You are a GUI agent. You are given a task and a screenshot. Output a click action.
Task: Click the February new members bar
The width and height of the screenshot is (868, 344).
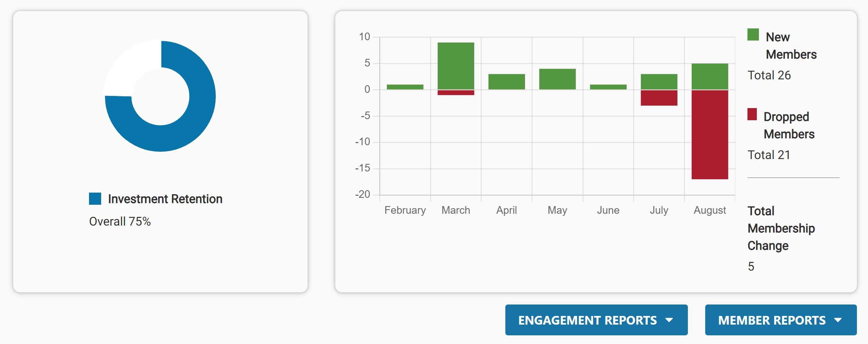click(x=405, y=87)
